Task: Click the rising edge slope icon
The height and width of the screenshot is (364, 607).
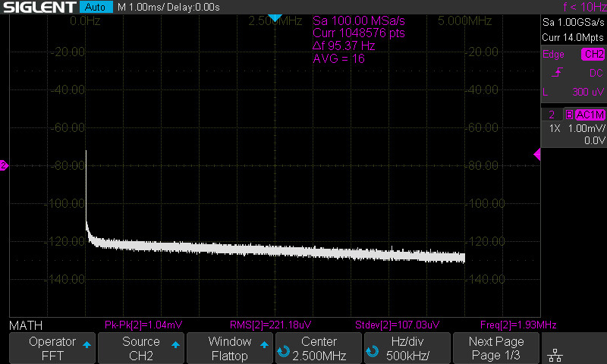Action: point(557,72)
